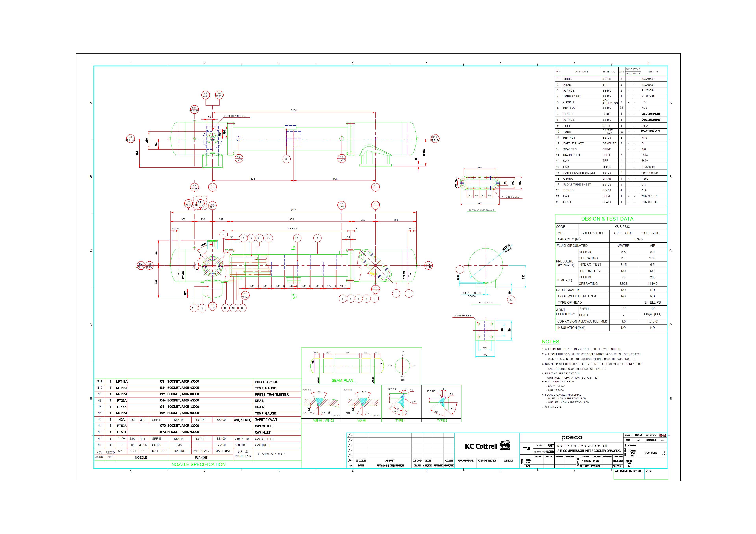
Task: Click the TYPE 1 weld detail label
Action: tap(400, 420)
